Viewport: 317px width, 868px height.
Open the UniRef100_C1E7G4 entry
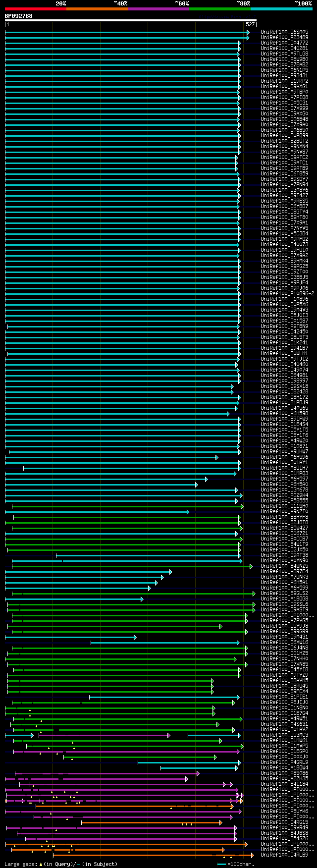click(284, 713)
